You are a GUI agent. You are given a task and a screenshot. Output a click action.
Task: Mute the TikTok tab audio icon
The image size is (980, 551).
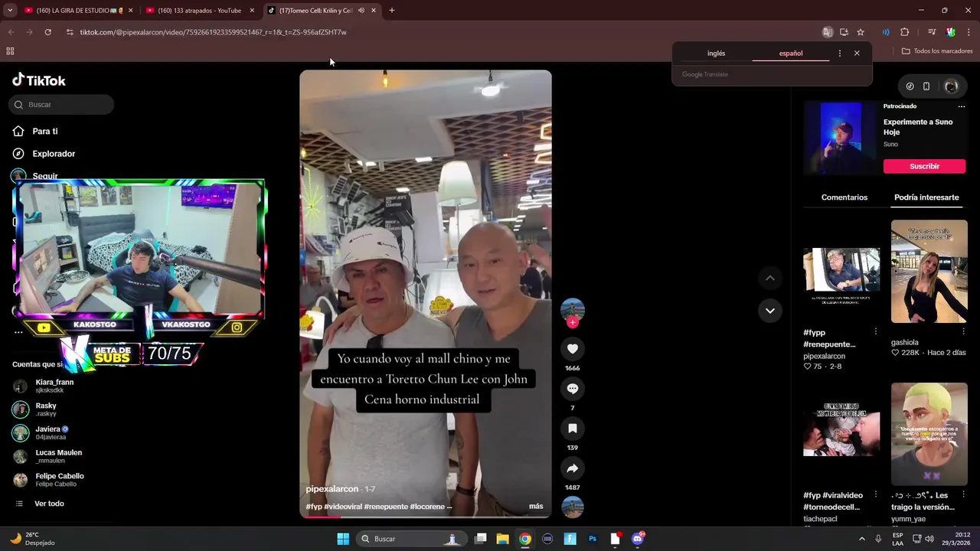point(361,11)
